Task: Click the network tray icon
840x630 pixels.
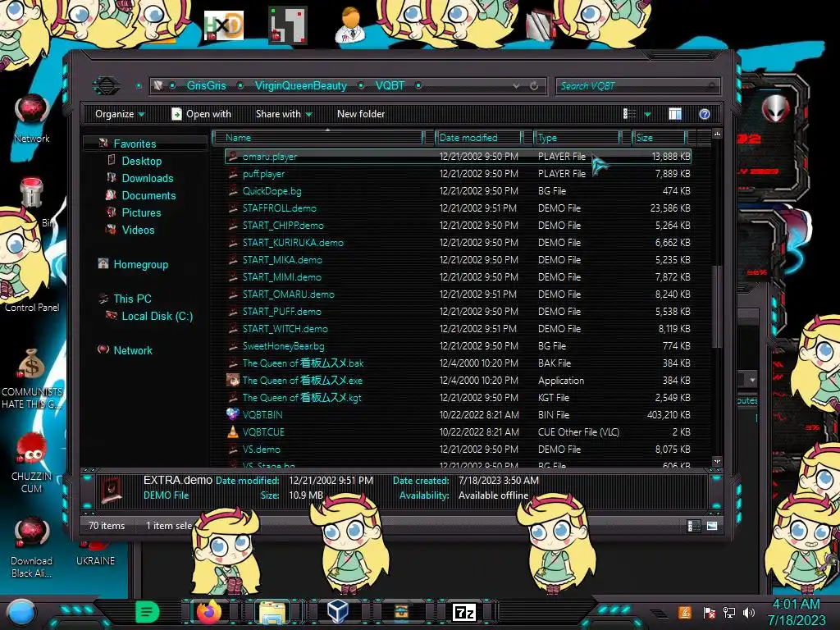Action: point(729,612)
